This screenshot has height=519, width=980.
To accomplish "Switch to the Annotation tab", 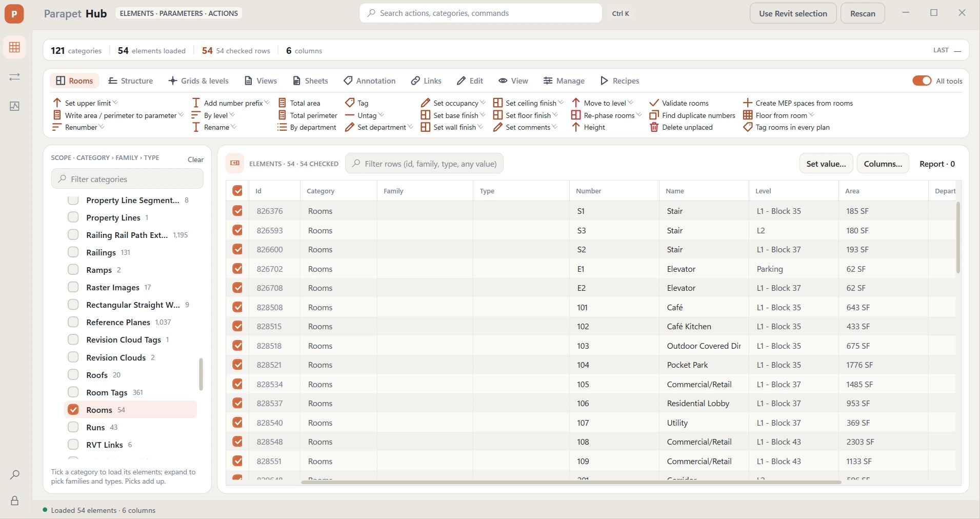I will click(370, 81).
